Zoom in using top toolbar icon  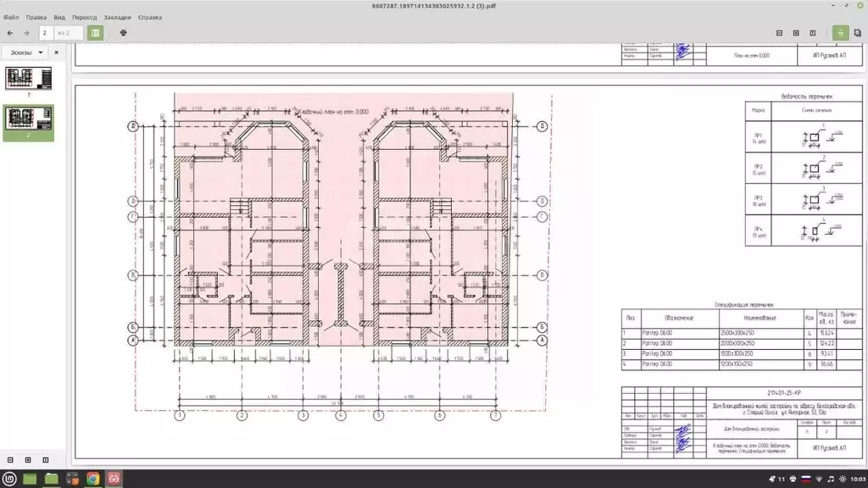coord(796,33)
